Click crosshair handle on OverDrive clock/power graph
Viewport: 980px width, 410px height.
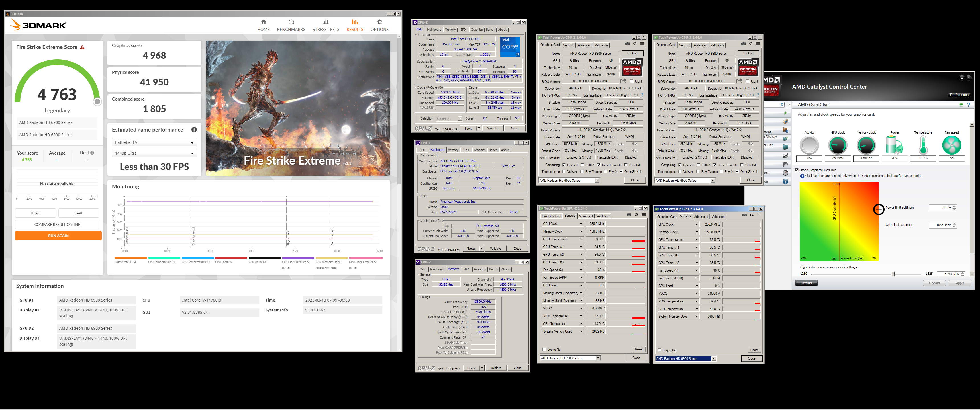tap(878, 209)
